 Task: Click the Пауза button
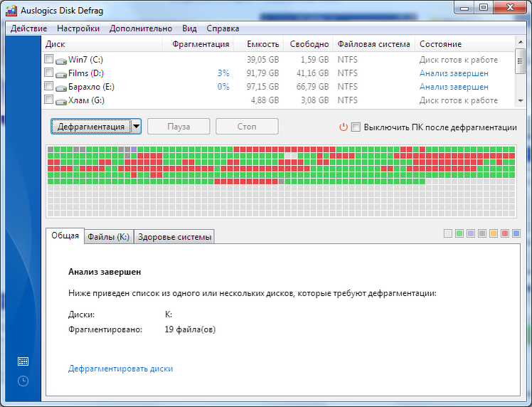coord(179,127)
